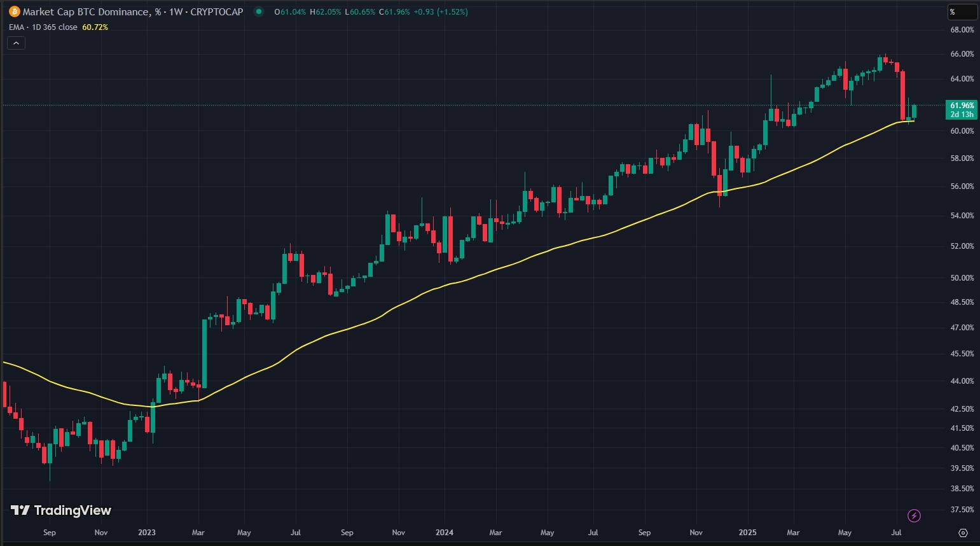This screenshot has height=546, width=980.
Task: Click the 64.00% price axis label
Action: (x=962, y=79)
